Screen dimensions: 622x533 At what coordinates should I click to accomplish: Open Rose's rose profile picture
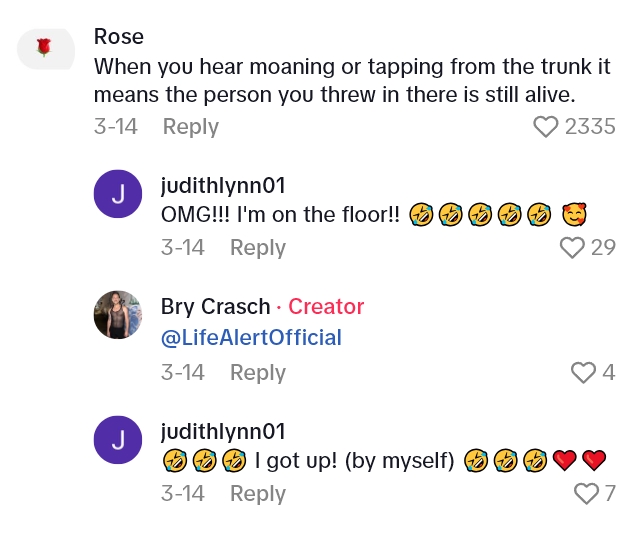coord(43,48)
